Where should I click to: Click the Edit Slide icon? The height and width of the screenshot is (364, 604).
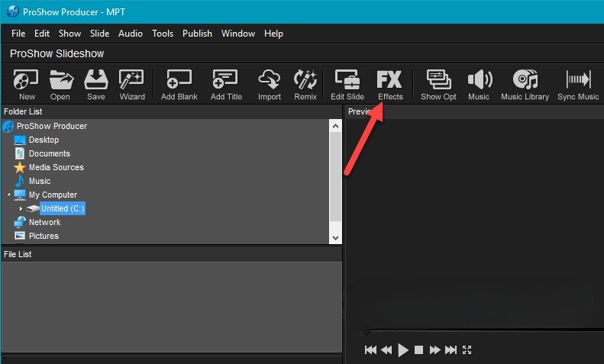coord(347,84)
